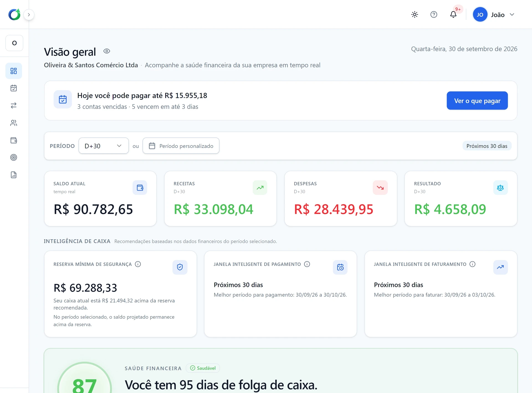Open the calendar check icon in sidebar
Viewport: 532px width, 393px height.
[x=14, y=88]
